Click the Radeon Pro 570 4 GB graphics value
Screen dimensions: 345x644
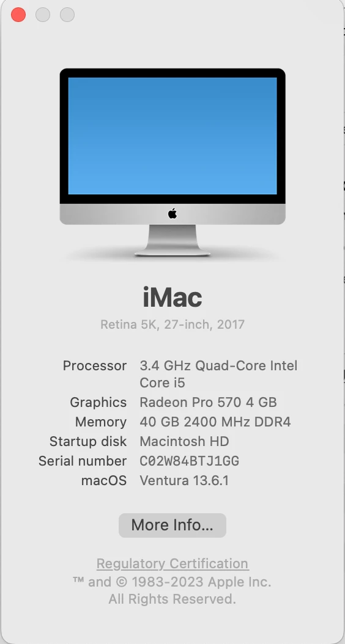tap(208, 402)
